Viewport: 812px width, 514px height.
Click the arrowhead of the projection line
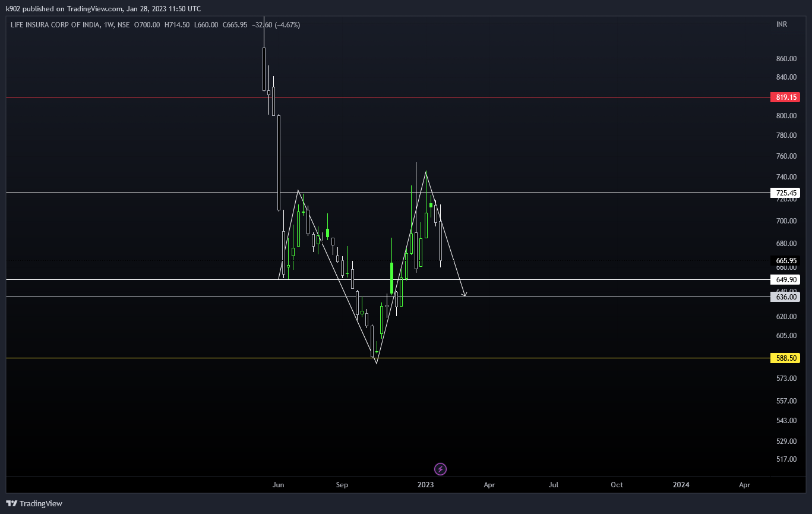pyautogui.click(x=465, y=294)
